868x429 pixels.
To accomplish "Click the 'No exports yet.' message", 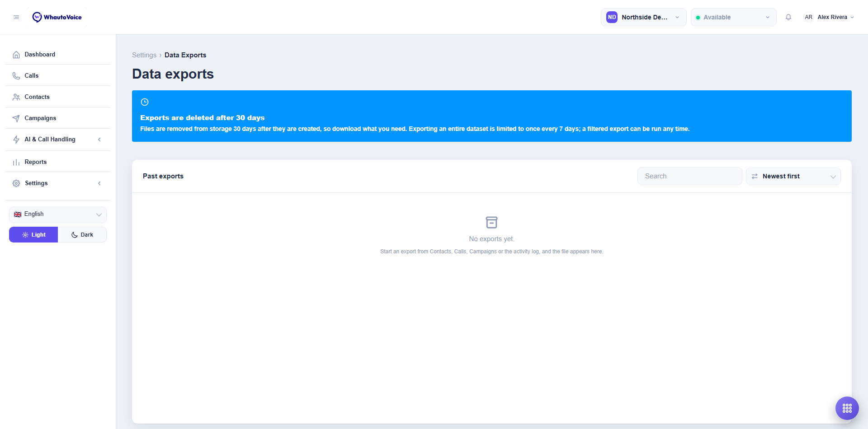I will (492, 239).
